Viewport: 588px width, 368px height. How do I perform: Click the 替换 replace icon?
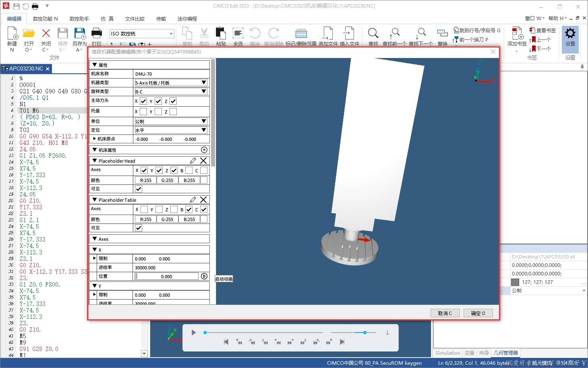[x=443, y=34]
